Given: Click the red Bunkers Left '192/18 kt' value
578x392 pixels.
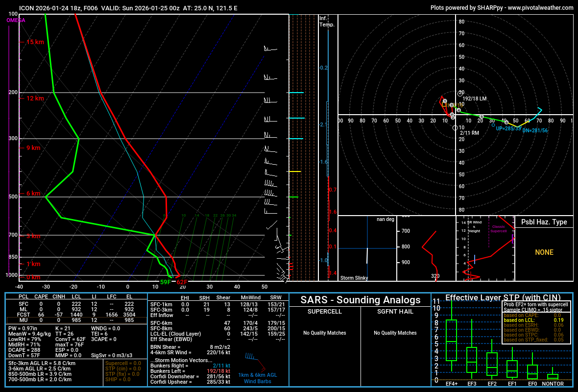Looking at the screenshot, I should pos(218,371).
